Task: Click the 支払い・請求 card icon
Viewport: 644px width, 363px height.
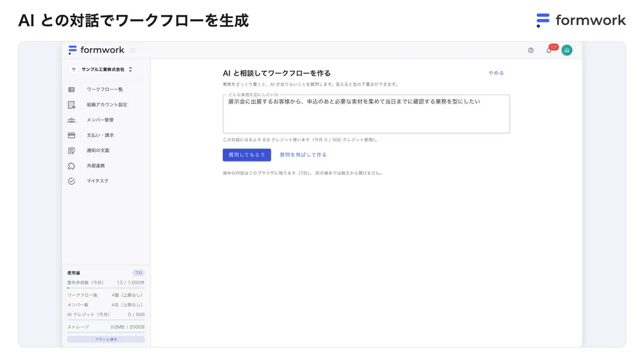Action: 71,135
